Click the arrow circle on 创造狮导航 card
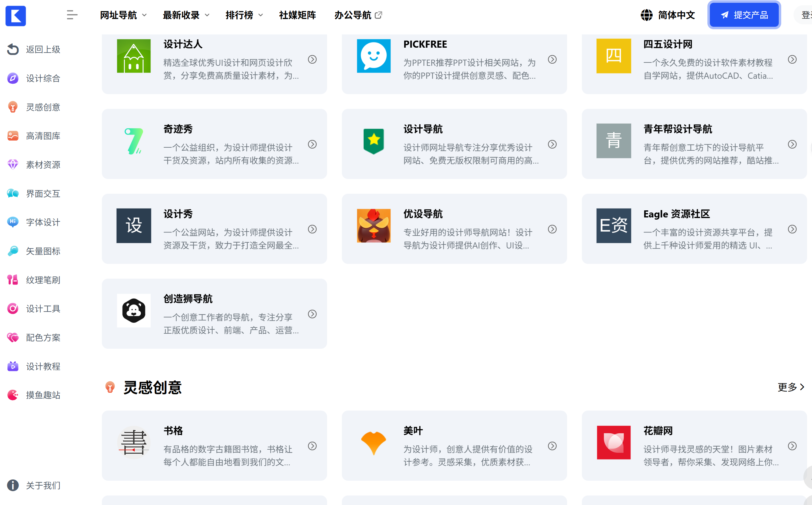Viewport: 812px width, 505px height. click(x=312, y=314)
